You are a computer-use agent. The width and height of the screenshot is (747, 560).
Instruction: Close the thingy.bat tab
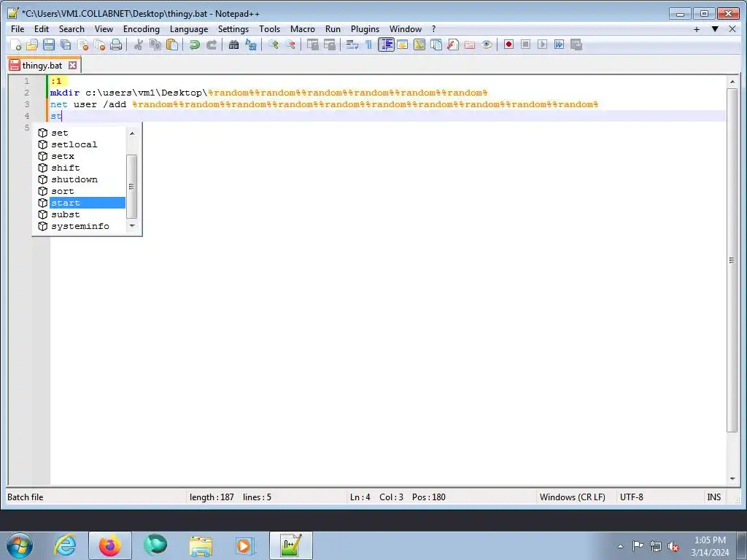[x=72, y=65]
